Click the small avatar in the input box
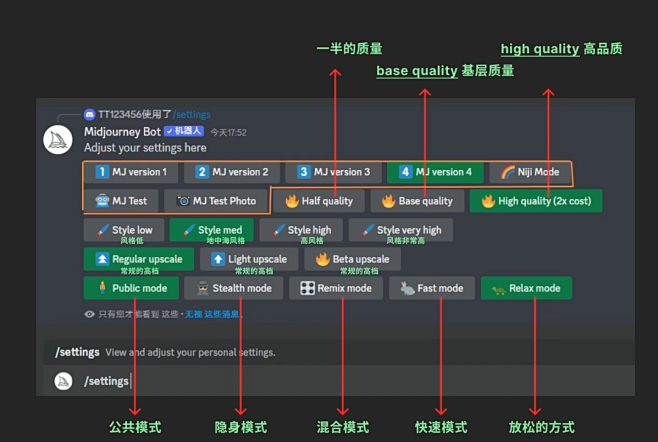The width and height of the screenshot is (658, 442). [x=63, y=381]
